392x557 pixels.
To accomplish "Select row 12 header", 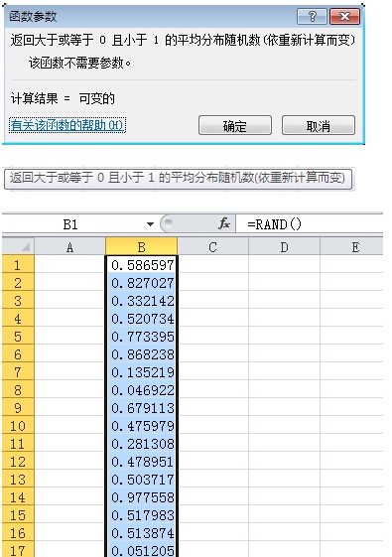I will [18, 461].
